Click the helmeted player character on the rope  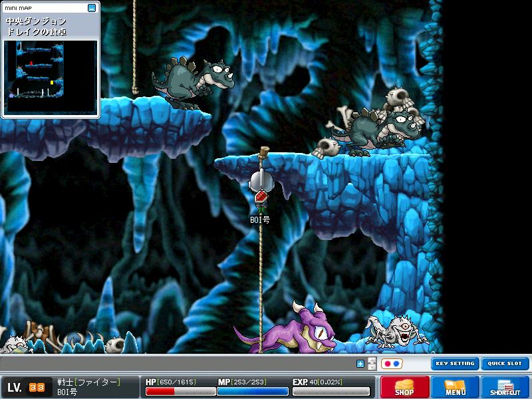(x=261, y=192)
